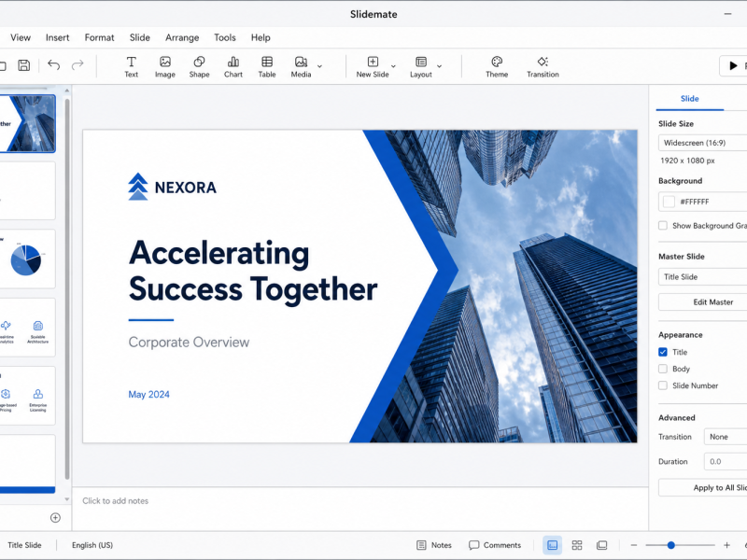Enable the Title appearance checkbox
The image size is (747, 560).
[663, 352]
